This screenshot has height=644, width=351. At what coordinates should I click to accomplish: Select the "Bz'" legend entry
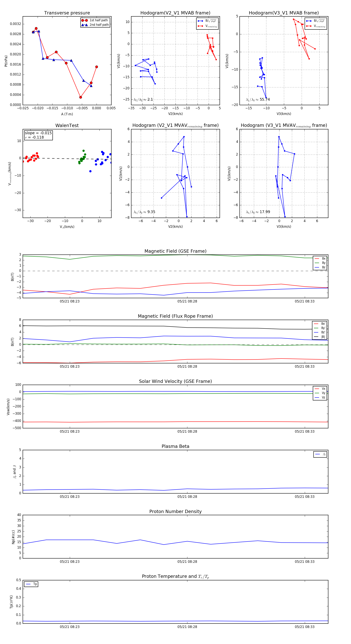point(320,332)
